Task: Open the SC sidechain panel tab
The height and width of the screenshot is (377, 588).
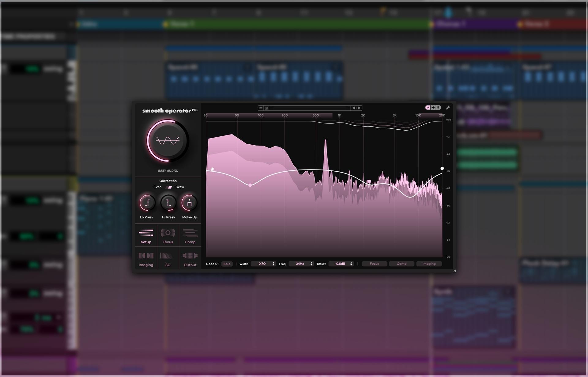Action: [x=168, y=258]
